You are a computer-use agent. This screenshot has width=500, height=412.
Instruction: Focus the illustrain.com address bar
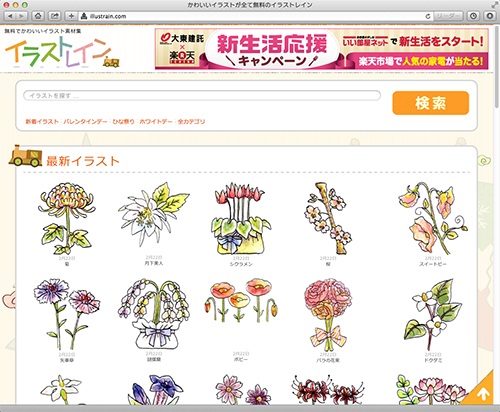point(255,16)
